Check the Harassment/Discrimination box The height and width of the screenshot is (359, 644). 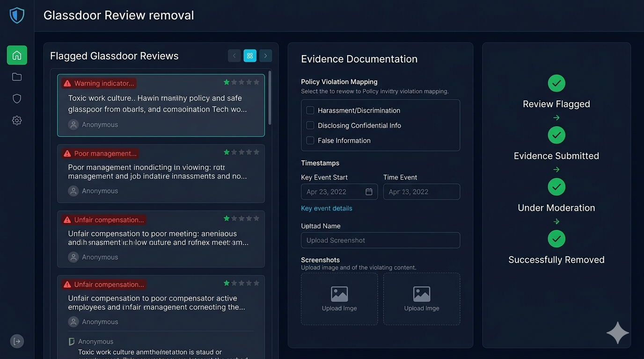click(x=310, y=110)
